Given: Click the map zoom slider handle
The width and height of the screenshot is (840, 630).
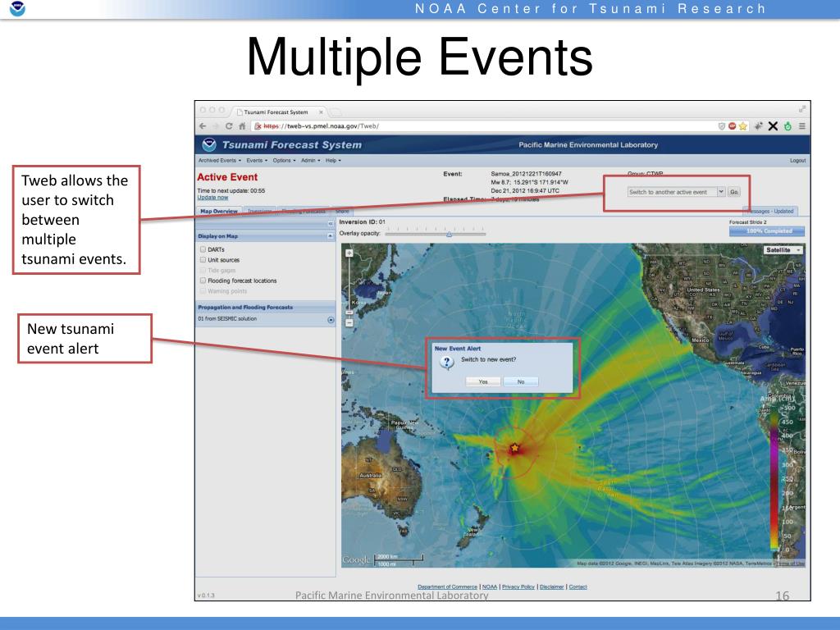Looking at the screenshot, I should [x=349, y=313].
